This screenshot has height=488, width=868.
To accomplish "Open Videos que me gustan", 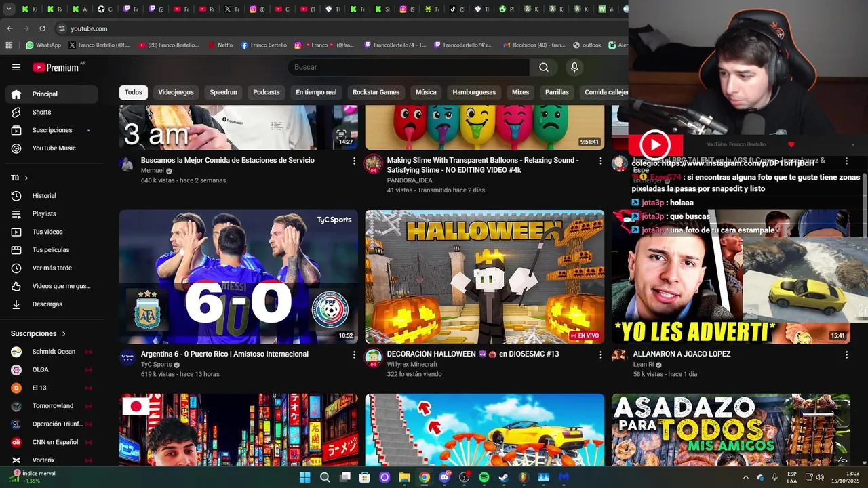I will coord(52,286).
